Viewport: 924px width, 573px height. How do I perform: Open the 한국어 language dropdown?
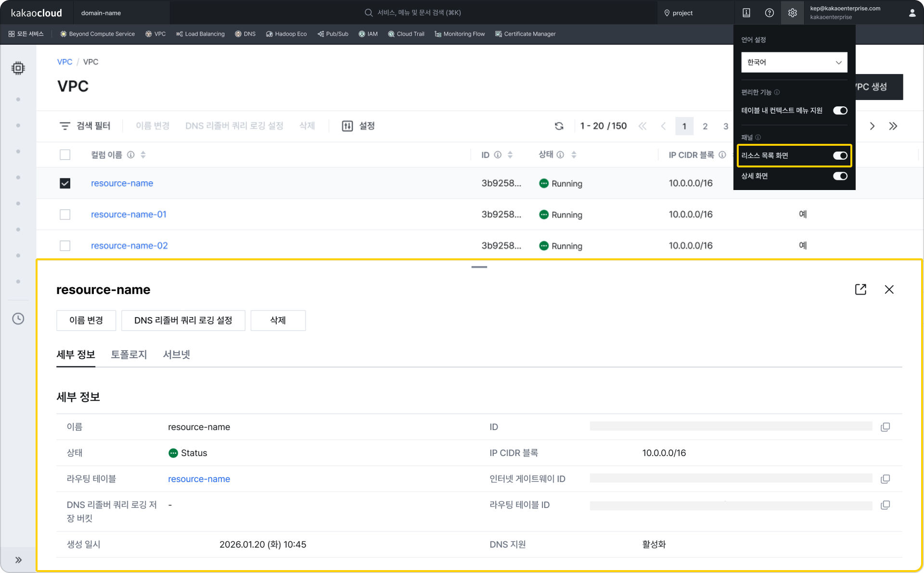coord(794,63)
